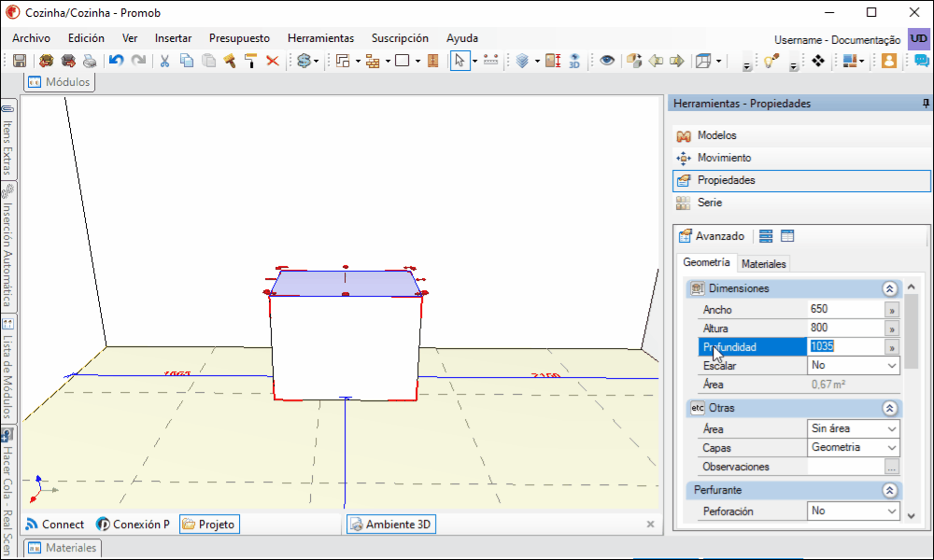Toggle the eye visibility icon in toolbar

tap(607, 60)
